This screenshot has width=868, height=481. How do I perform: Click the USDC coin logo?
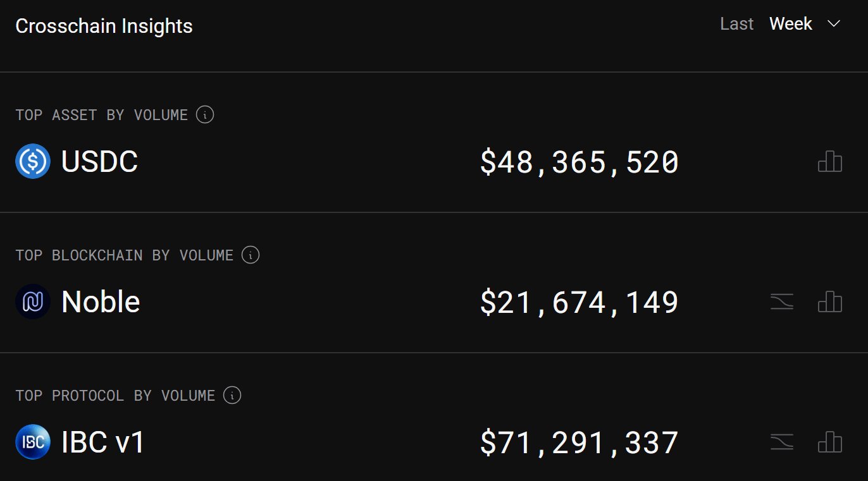point(33,162)
